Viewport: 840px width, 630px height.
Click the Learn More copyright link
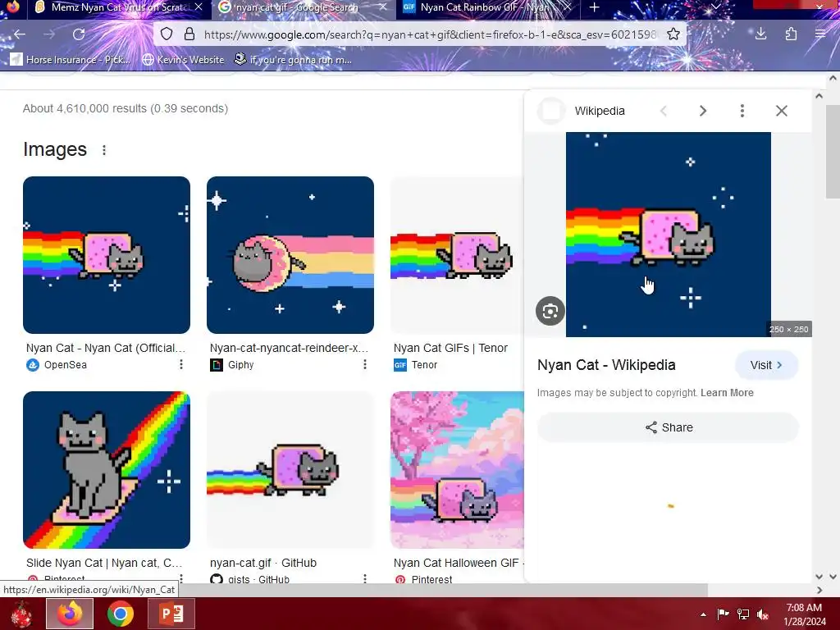tap(727, 393)
